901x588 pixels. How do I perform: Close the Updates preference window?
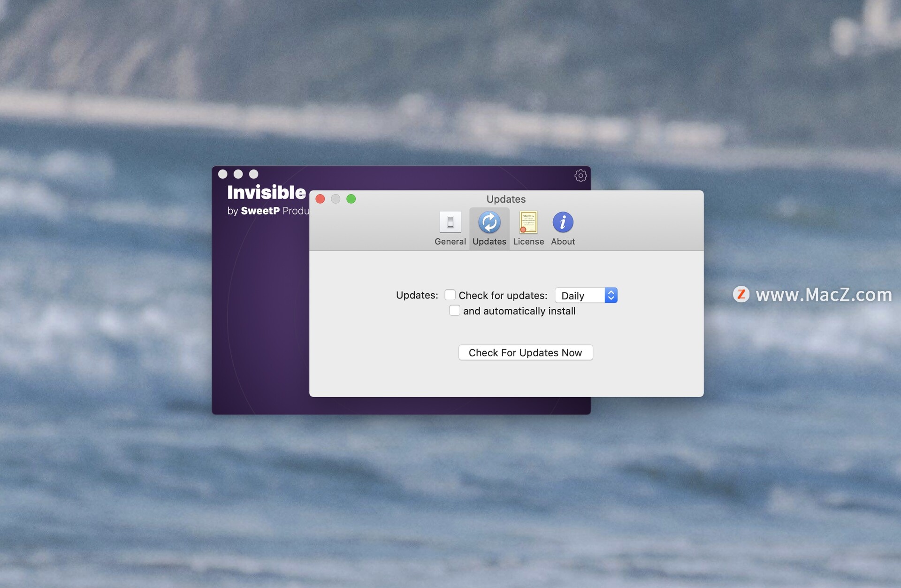[322, 199]
